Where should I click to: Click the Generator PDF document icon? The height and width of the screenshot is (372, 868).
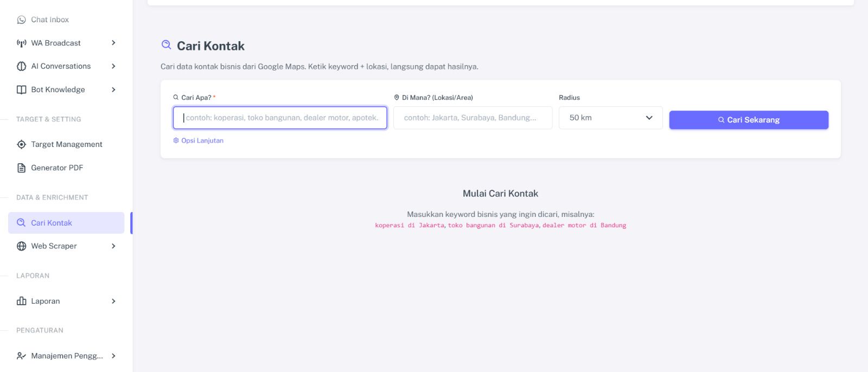[x=21, y=168]
